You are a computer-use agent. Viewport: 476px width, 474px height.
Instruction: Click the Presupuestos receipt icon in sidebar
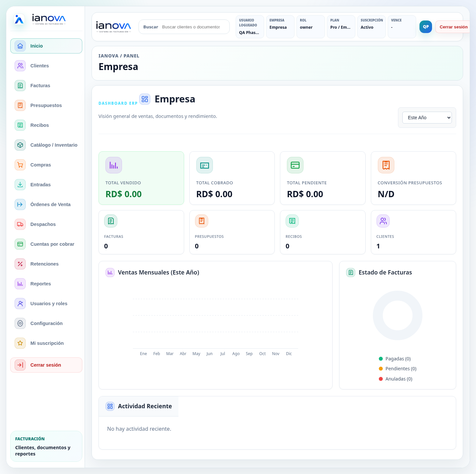[x=20, y=105]
